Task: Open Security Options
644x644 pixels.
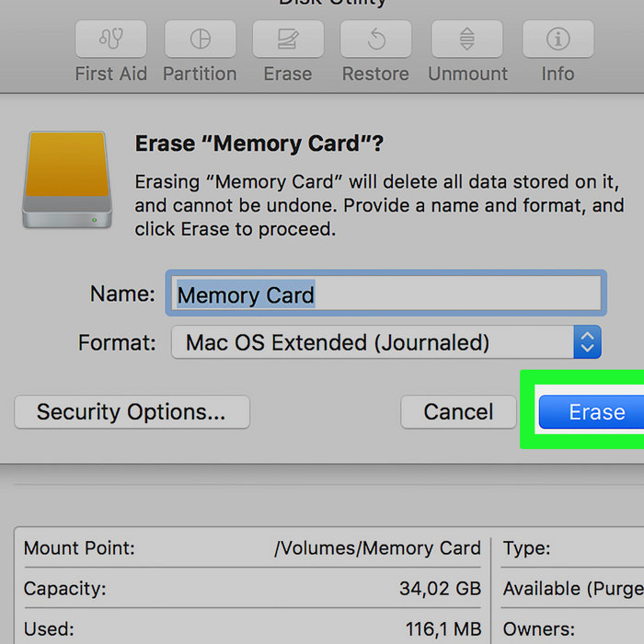Action: pyautogui.click(x=132, y=412)
